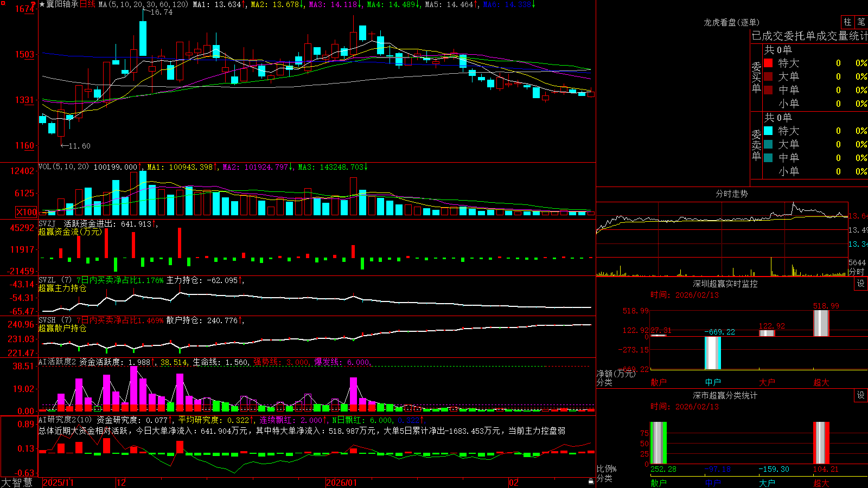Click the 1674 price axis label

(x=25, y=9)
